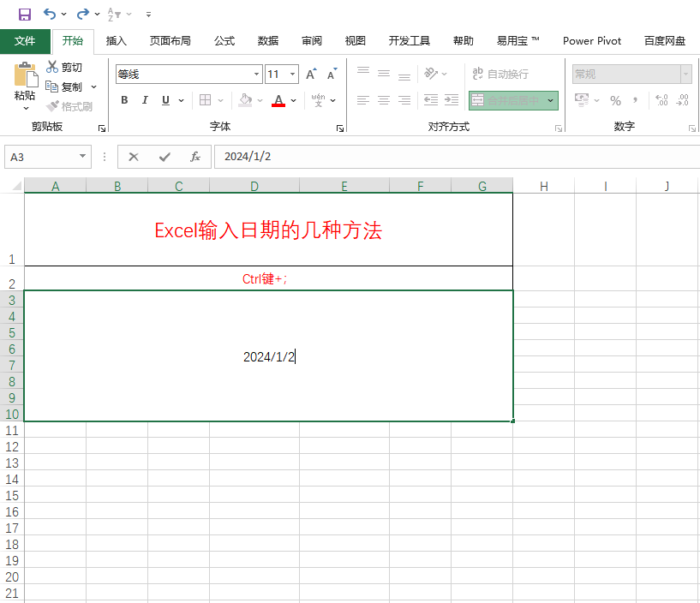The height and width of the screenshot is (603, 700).
Task: Click the increase indent icon
Action: pyautogui.click(x=452, y=100)
